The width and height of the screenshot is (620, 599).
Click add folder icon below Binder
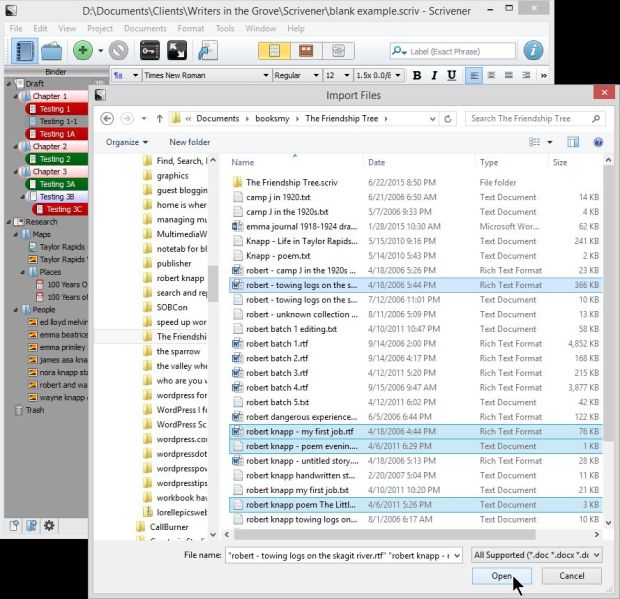click(x=32, y=525)
